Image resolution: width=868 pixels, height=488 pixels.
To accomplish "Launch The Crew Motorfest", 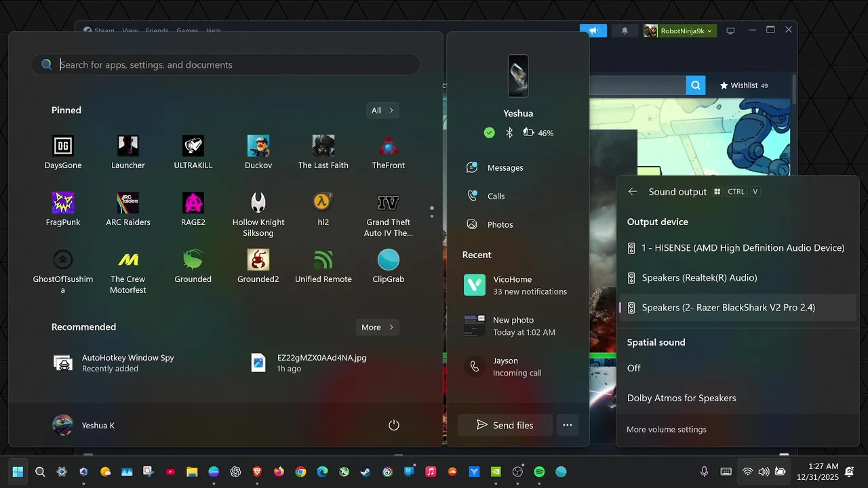I will [128, 271].
